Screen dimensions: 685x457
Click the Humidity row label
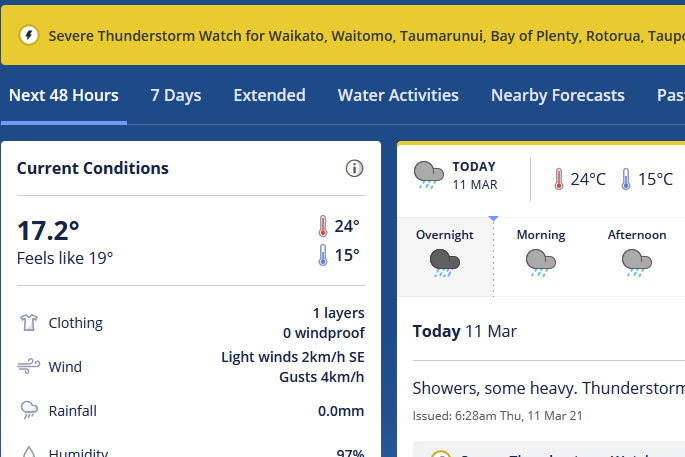click(78, 453)
